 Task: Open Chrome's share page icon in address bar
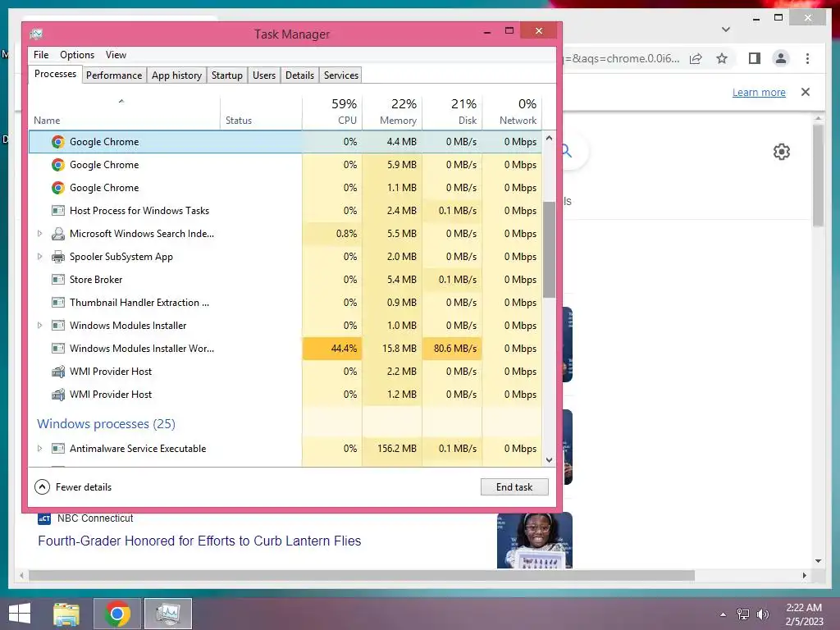[696, 59]
